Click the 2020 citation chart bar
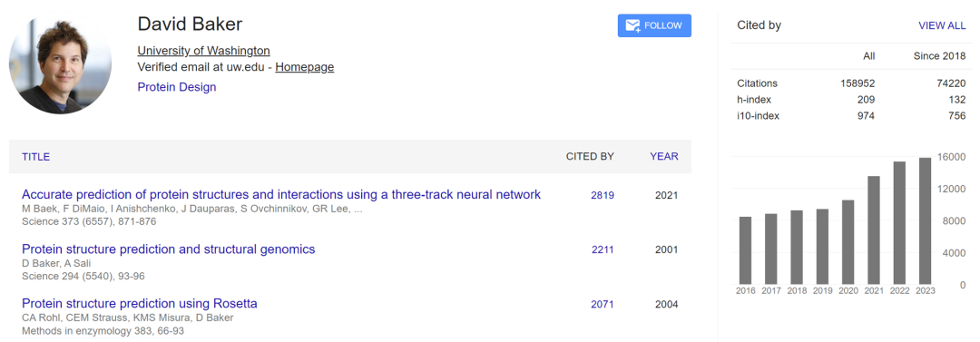980x342 pixels. coord(848,242)
